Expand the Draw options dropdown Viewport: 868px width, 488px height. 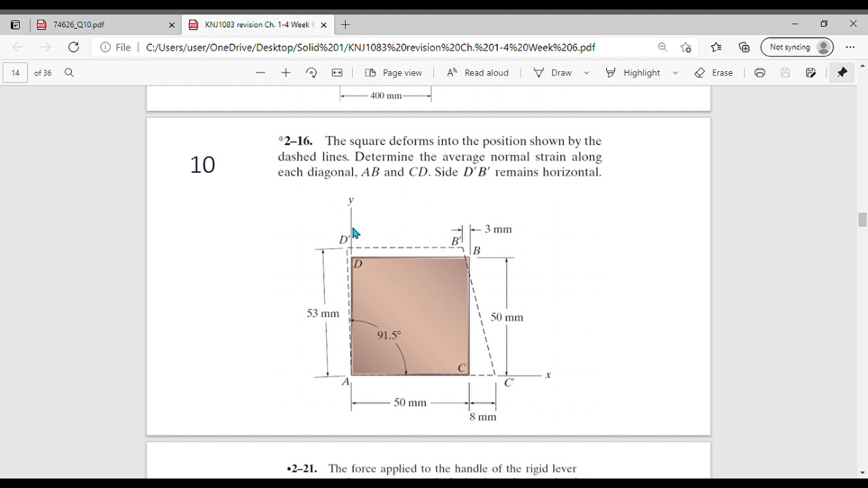tap(587, 73)
